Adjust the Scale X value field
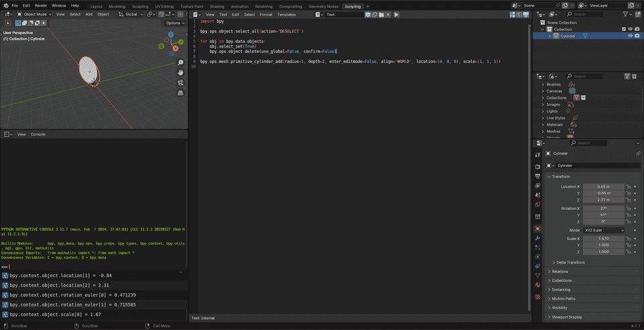644x330 pixels. (603, 239)
